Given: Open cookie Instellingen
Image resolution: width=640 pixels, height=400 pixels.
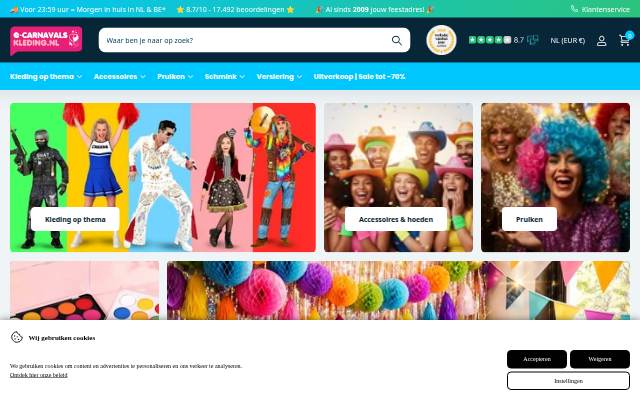Looking at the screenshot, I should click(x=569, y=381).
